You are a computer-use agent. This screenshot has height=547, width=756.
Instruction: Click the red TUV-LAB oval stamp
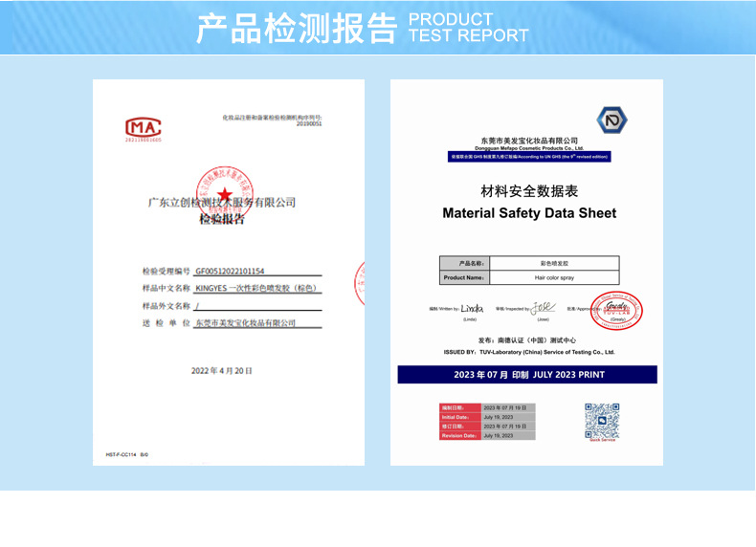616,311
